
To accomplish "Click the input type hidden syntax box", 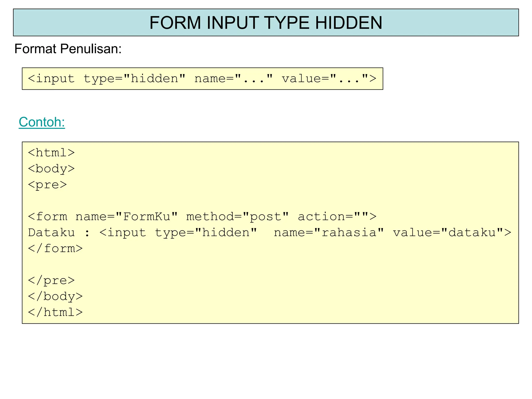I will click(202, 79).
